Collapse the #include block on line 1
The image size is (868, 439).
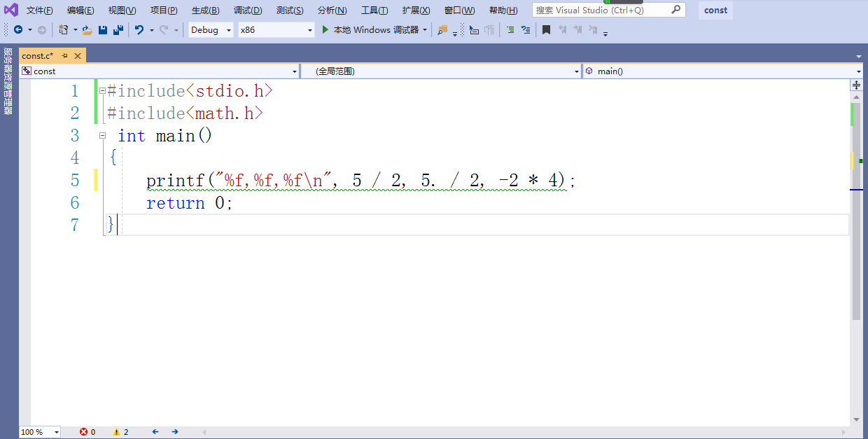[103, 90]
